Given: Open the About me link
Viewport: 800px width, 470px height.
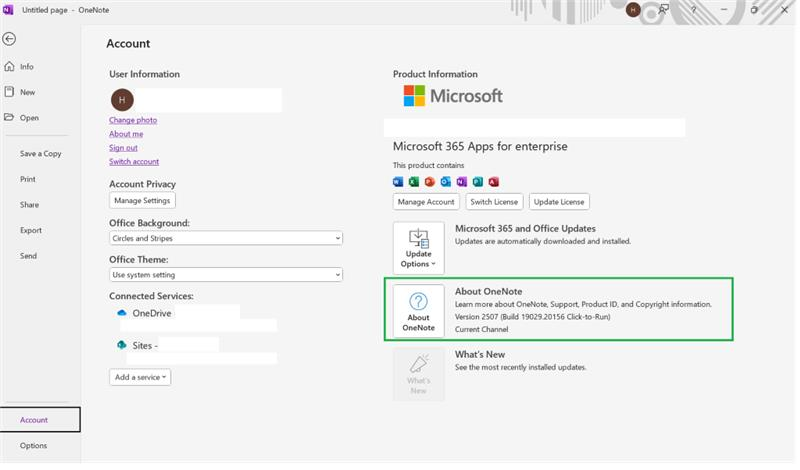Looking at the screenshot, I should (126, 134).
